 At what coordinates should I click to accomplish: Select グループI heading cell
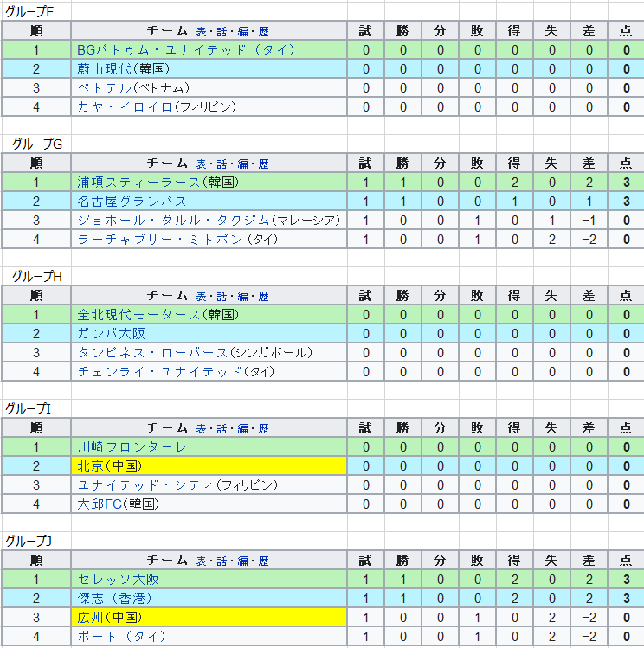tap(36, 408)
